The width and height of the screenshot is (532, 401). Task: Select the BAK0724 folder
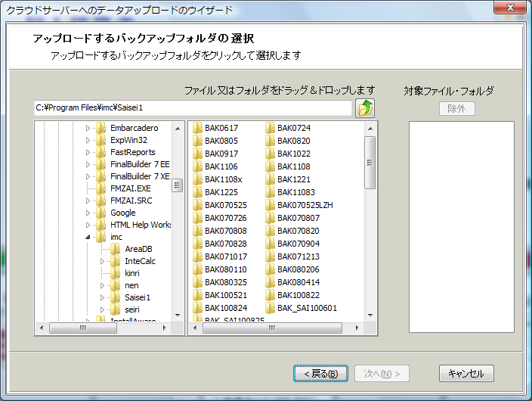pyautogui.click(x=293, y=128)
